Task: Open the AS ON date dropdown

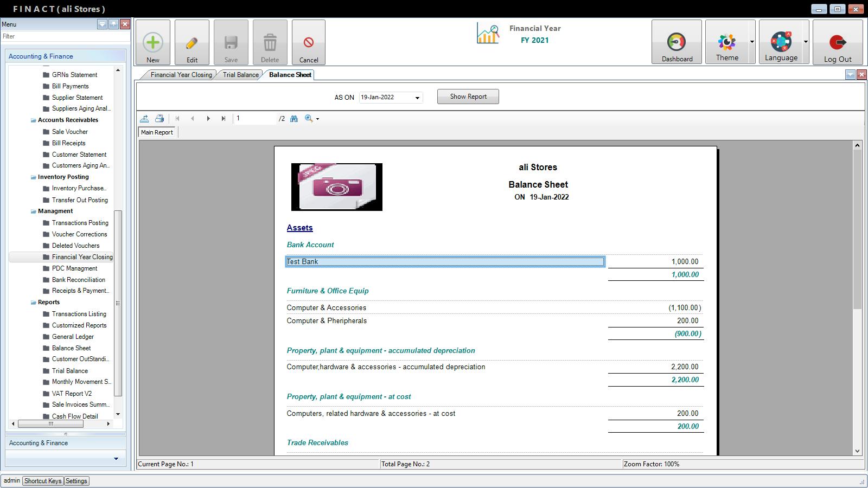Action: pyautogui.click(x=417, y=98)
